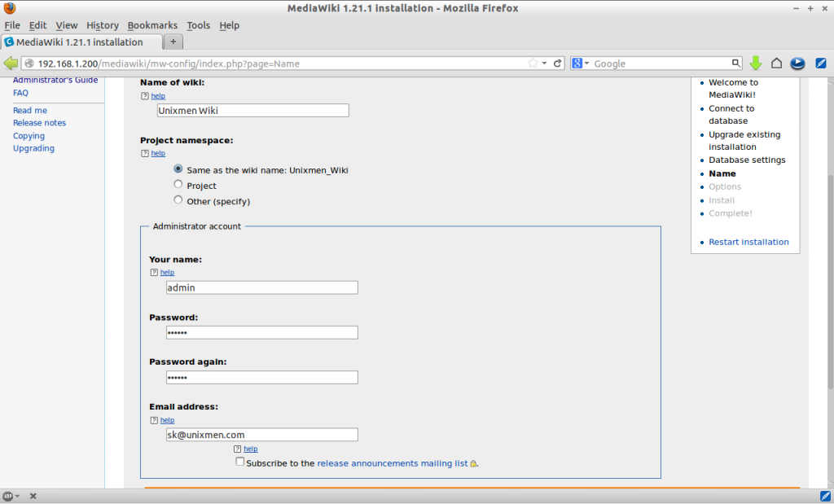834x504 pixels.
Task: Check Subscribe to release announcements box
Action: (x=240, y=462)
